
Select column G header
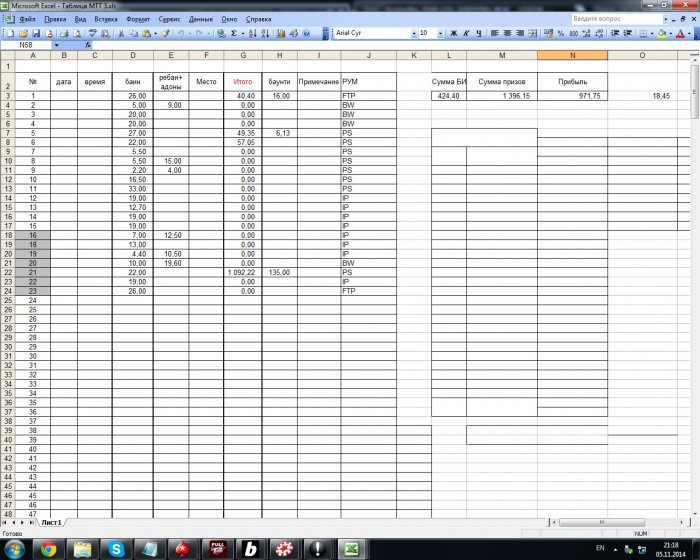point(243,55)
